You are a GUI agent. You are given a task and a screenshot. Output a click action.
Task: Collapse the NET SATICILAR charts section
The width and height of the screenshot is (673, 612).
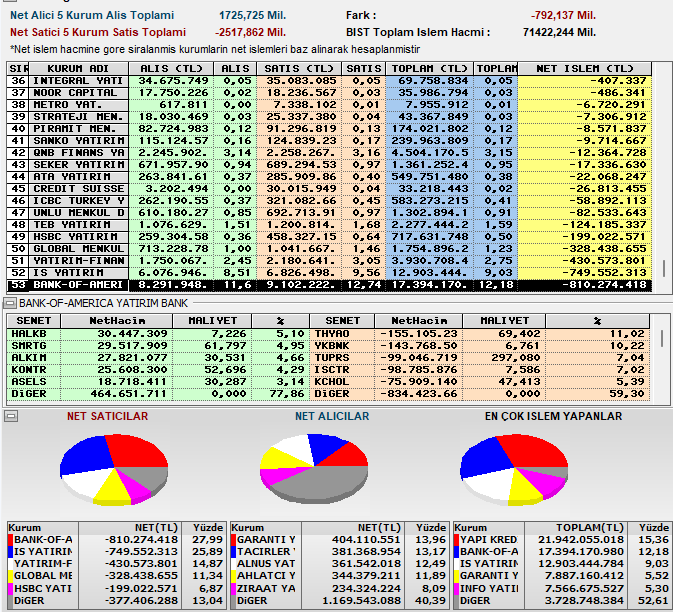click(x=10, y=416)
